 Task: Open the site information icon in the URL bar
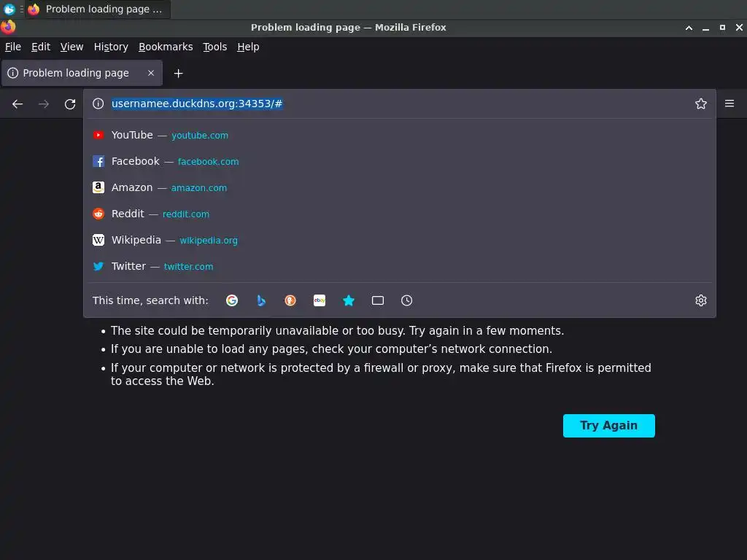98,104
